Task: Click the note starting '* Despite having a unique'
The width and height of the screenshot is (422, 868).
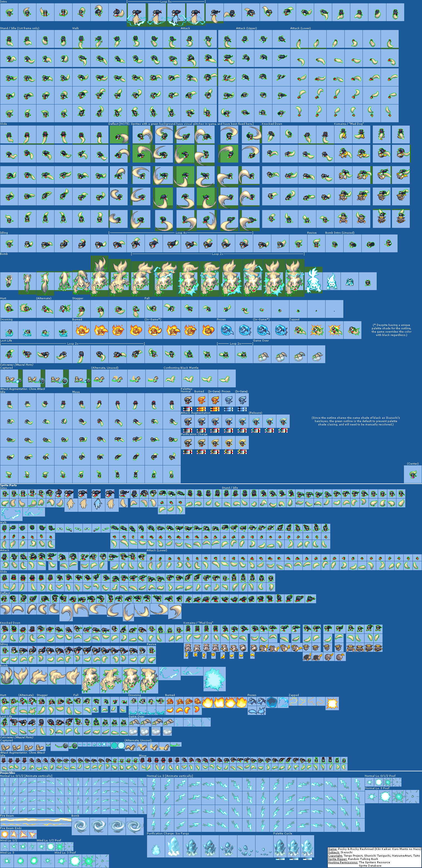Action: pyautogui.click(x=391, y=330)
